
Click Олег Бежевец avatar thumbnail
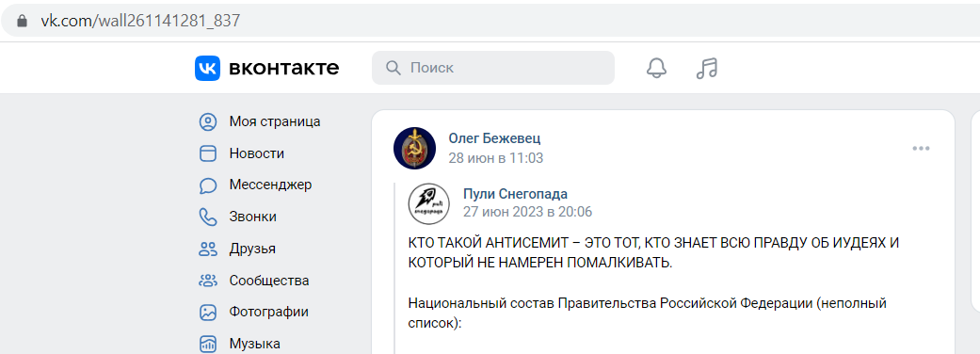(x=414, y=148)
